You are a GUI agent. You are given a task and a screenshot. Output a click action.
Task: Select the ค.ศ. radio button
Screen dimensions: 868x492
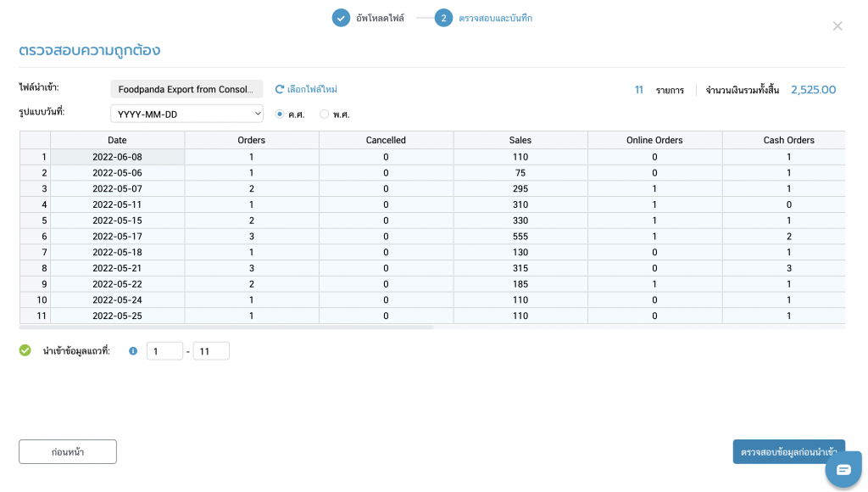tap(280, 115)
